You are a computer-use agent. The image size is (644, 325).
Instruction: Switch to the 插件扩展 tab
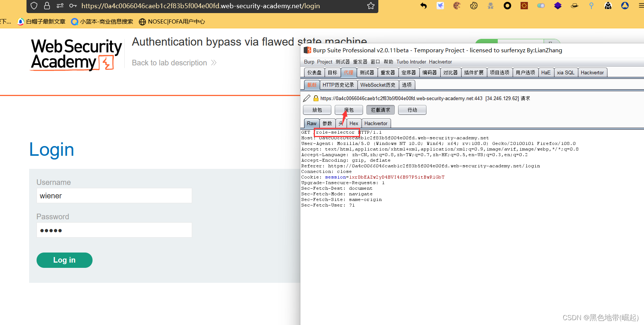[x=474, y=72]
